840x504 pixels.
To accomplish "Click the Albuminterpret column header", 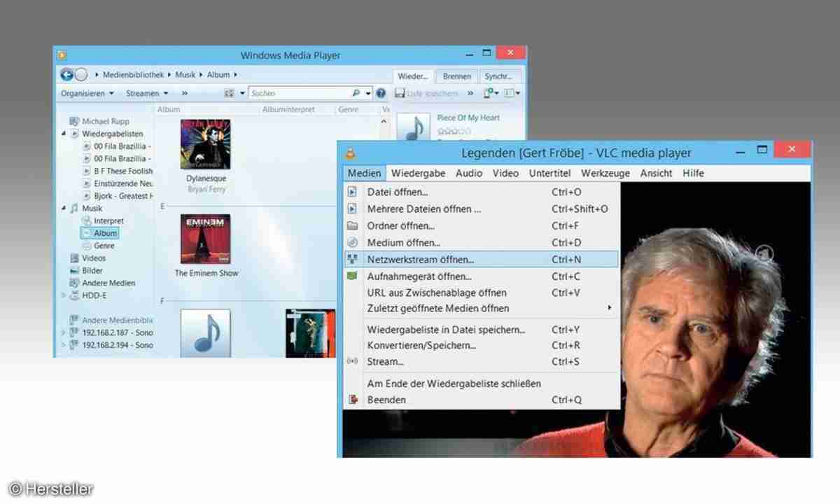I will click(x=288, y=109).
